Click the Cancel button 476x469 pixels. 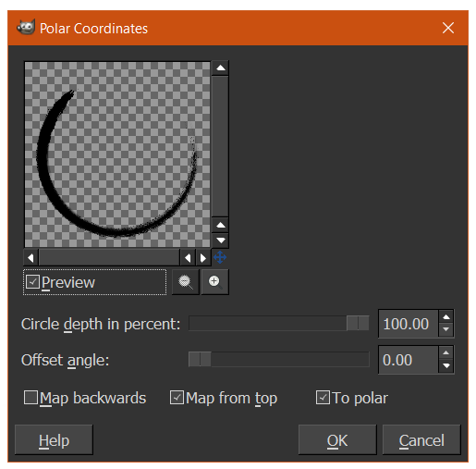point(421,439)
